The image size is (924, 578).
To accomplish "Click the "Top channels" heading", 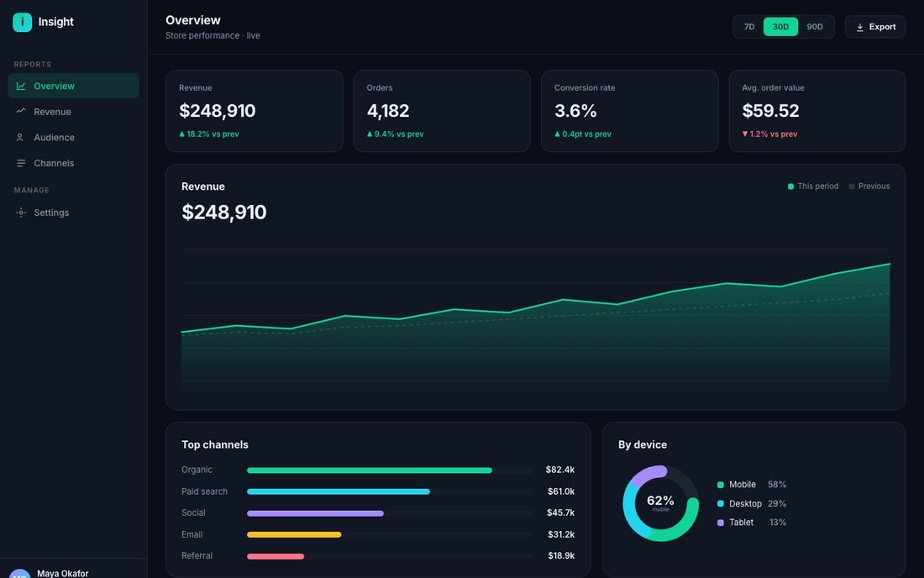I will (x=214, y=445).
